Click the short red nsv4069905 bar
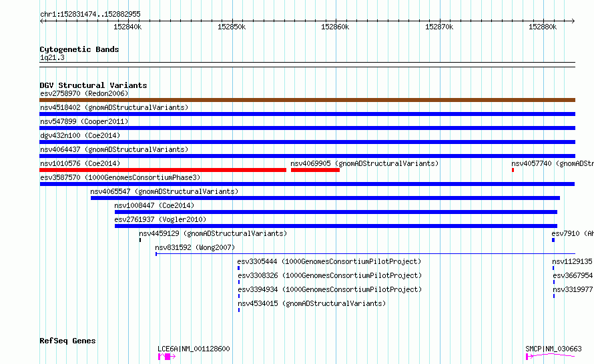The height and width of the screenshot is (364, 594). (315, 170)
